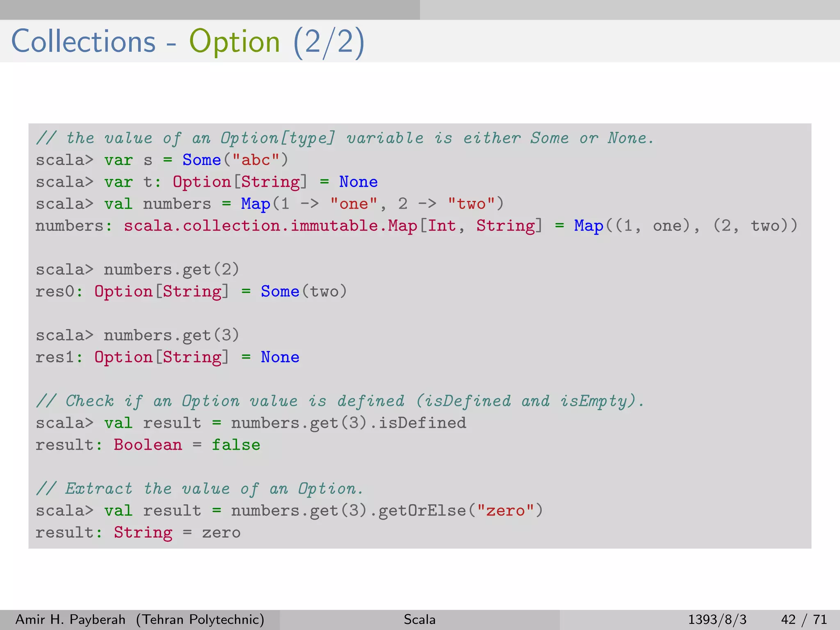Click the comment 'Check if an Option value is defined'

[x=340, y=401]
